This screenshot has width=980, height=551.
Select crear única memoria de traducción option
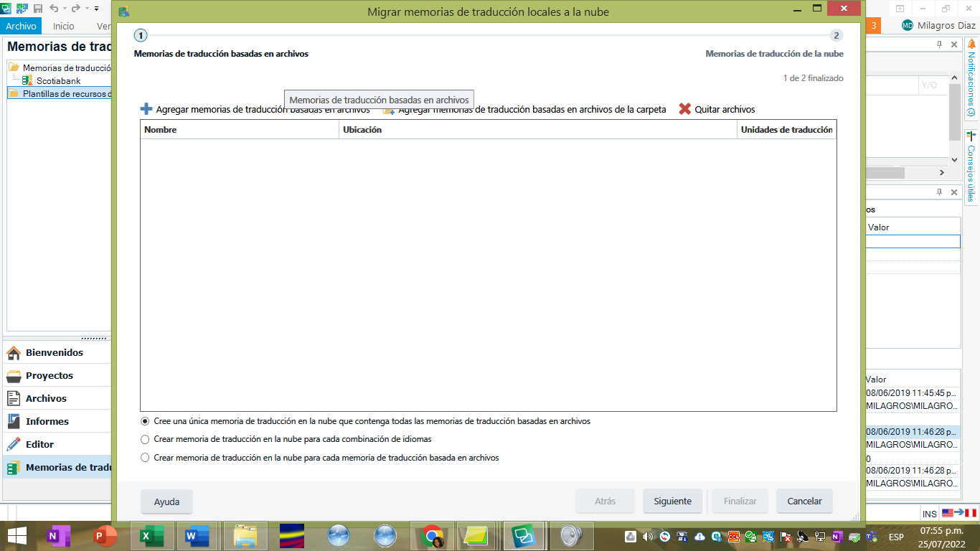click(145, 421)
